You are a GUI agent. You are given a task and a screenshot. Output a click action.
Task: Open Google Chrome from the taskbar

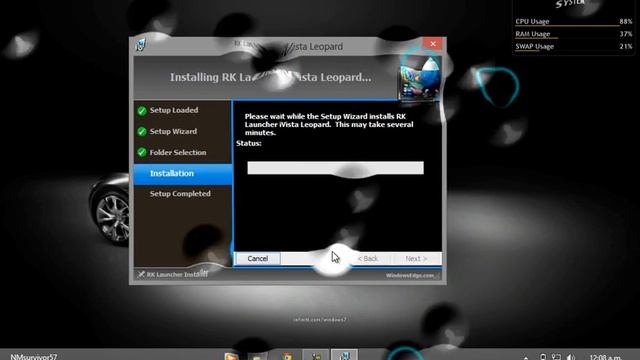click(x=287, y=356)
